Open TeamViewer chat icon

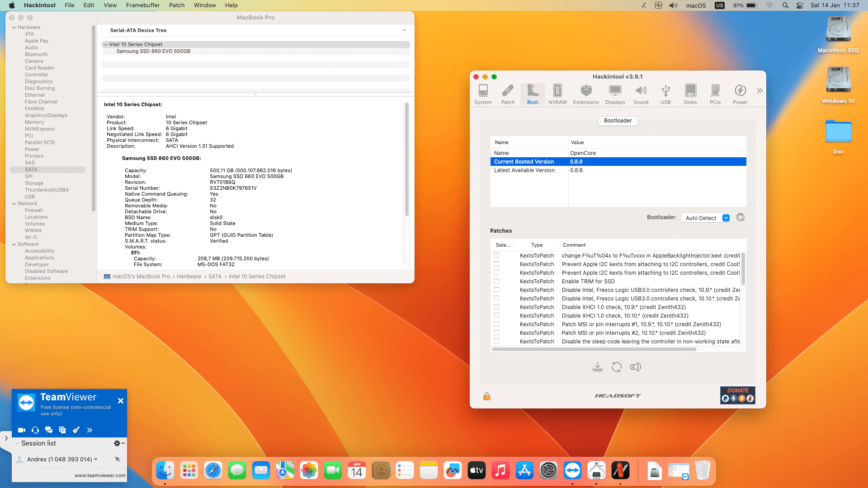tap(49, 430)
